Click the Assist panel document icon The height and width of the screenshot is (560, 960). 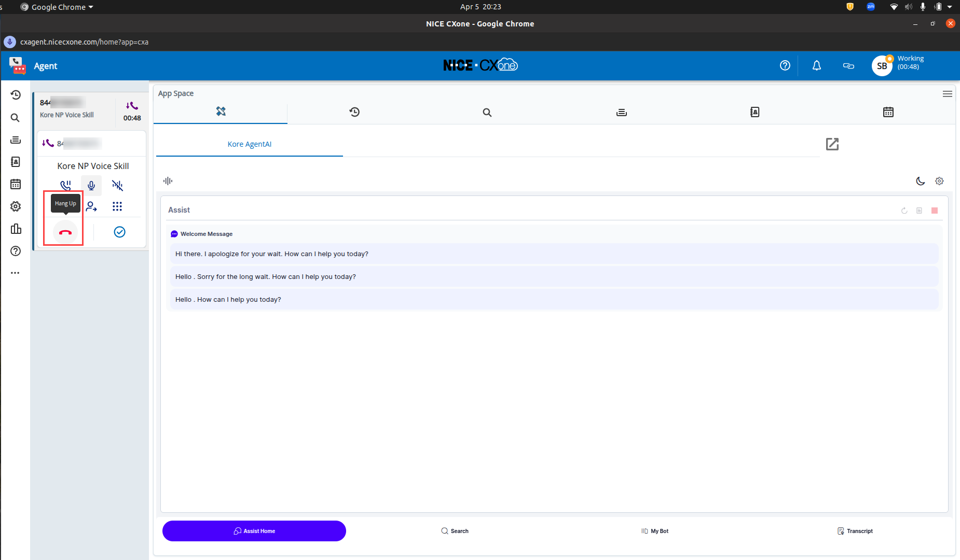(x=919, y=211)
